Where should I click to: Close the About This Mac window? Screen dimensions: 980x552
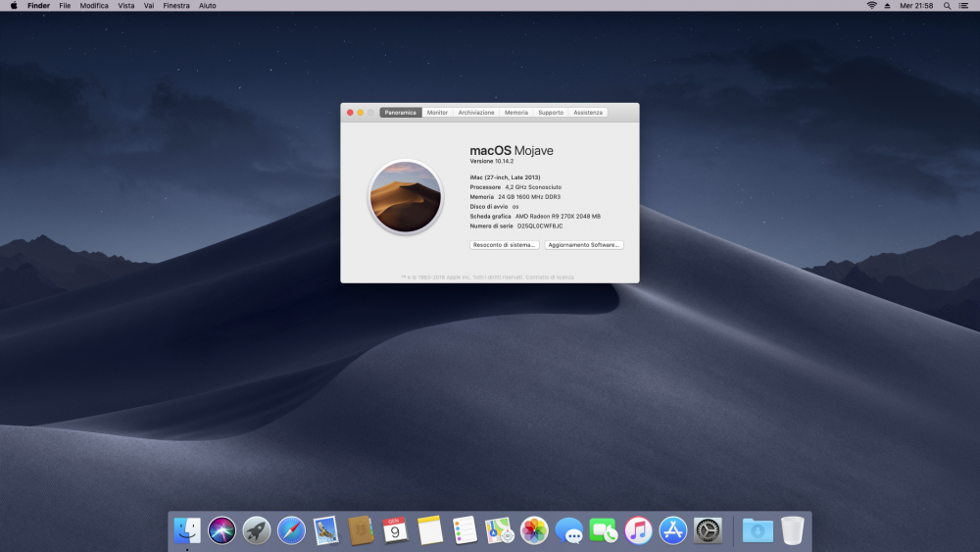[350, 113]
